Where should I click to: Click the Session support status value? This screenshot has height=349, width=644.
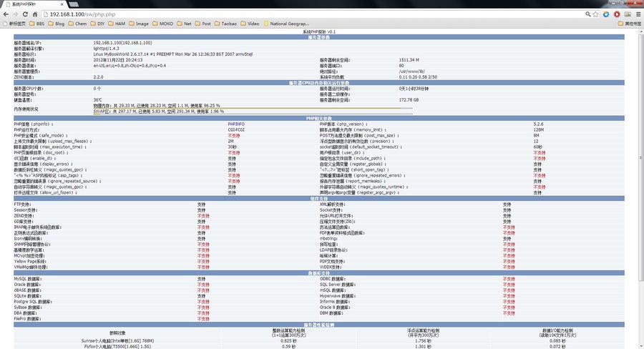(201, 210)
